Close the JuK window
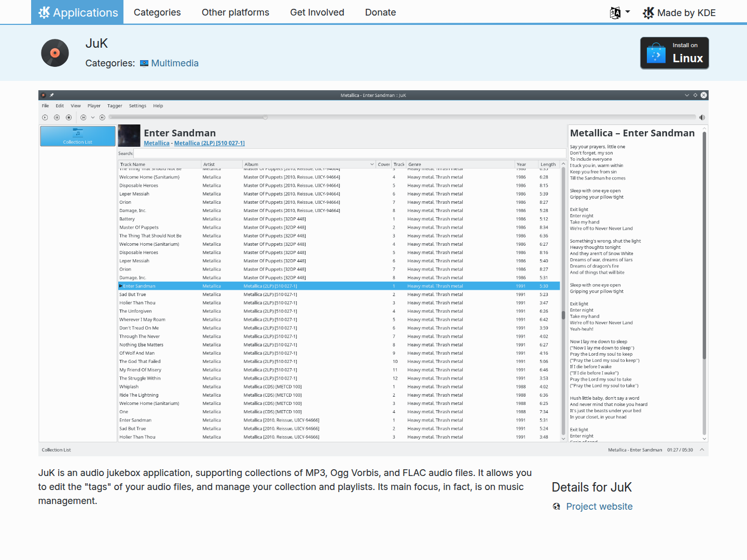 pos(704,95)
